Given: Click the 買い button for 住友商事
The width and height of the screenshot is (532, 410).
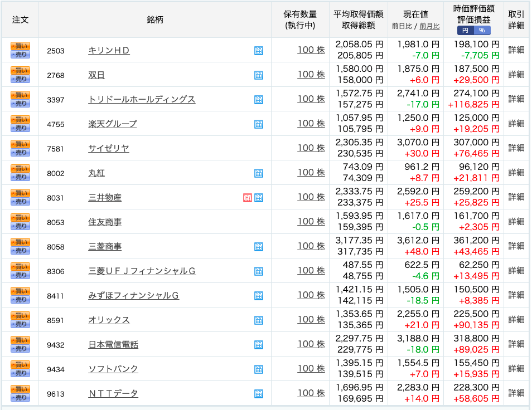Looking at the screenshot, I should point(21,217).
